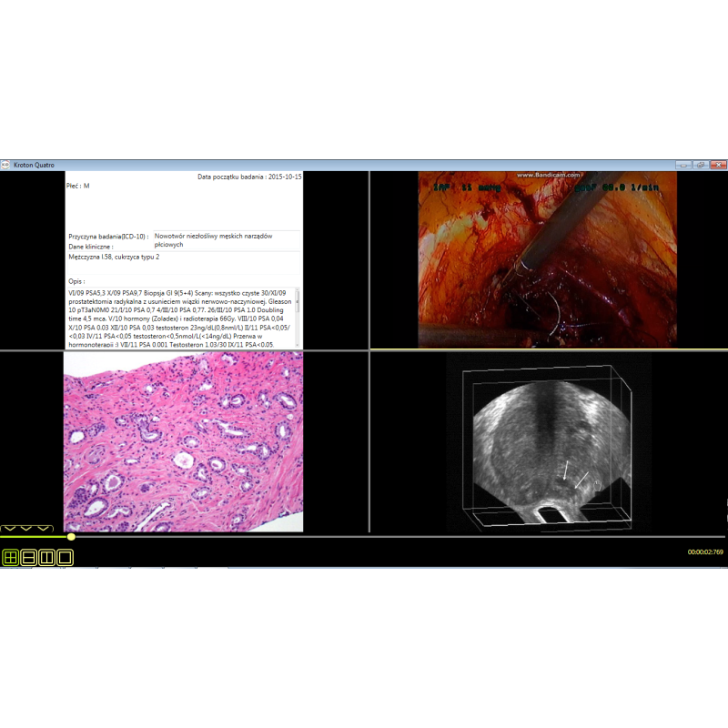Click the 'Dane kliniczne :' label
This screenshot has height=728, width=728.
(x=91, y=247)
